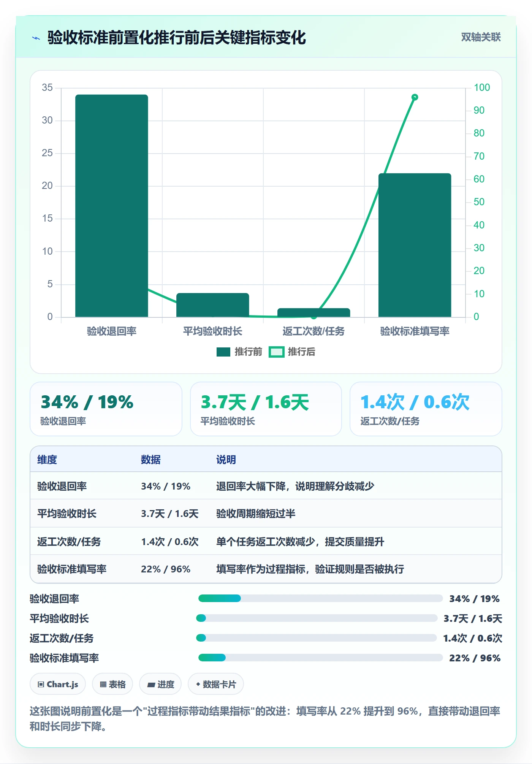Select the Chart.js tag
The height and width of the screenshot is (764, 532).
[x=58, y=684]
